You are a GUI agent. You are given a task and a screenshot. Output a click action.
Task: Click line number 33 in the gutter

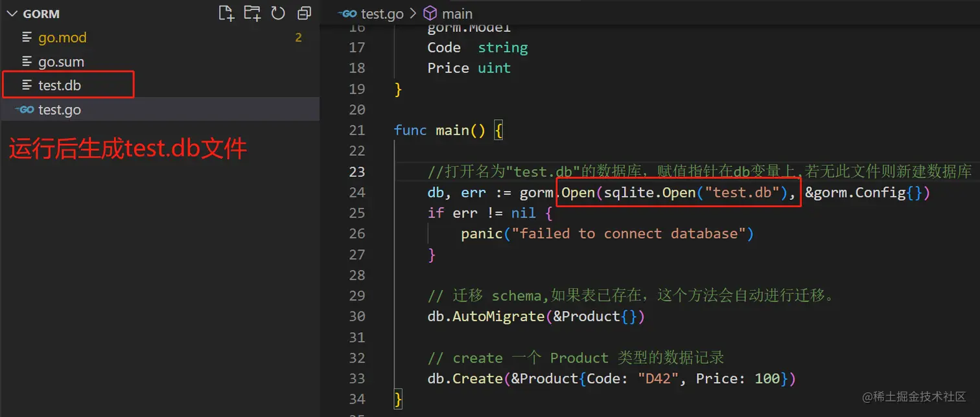(x=357, y=379)
